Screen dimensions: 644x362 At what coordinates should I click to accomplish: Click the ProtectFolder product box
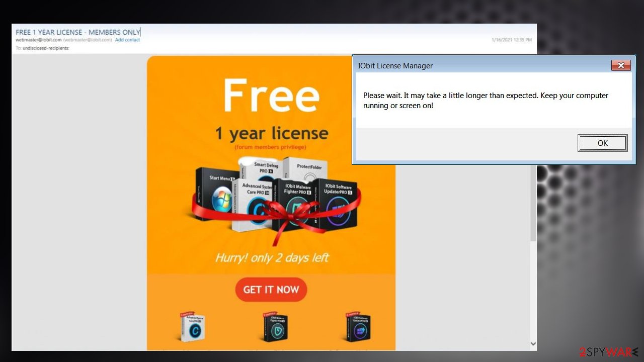click(305, 169)
